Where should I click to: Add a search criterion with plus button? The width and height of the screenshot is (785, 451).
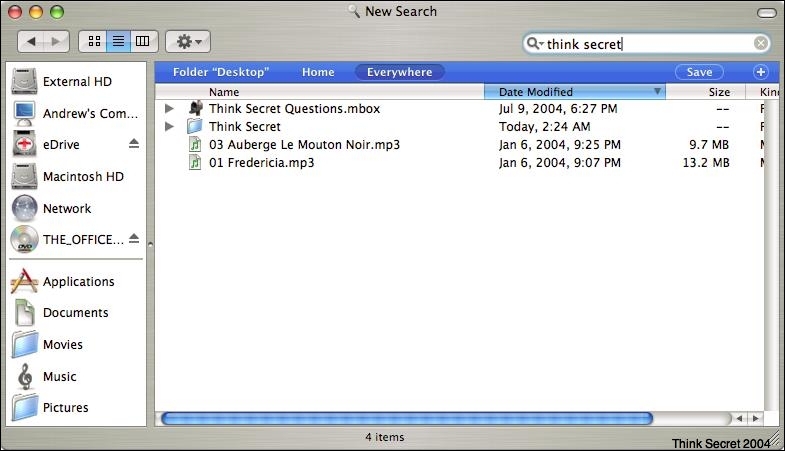[x=760, y=72]
